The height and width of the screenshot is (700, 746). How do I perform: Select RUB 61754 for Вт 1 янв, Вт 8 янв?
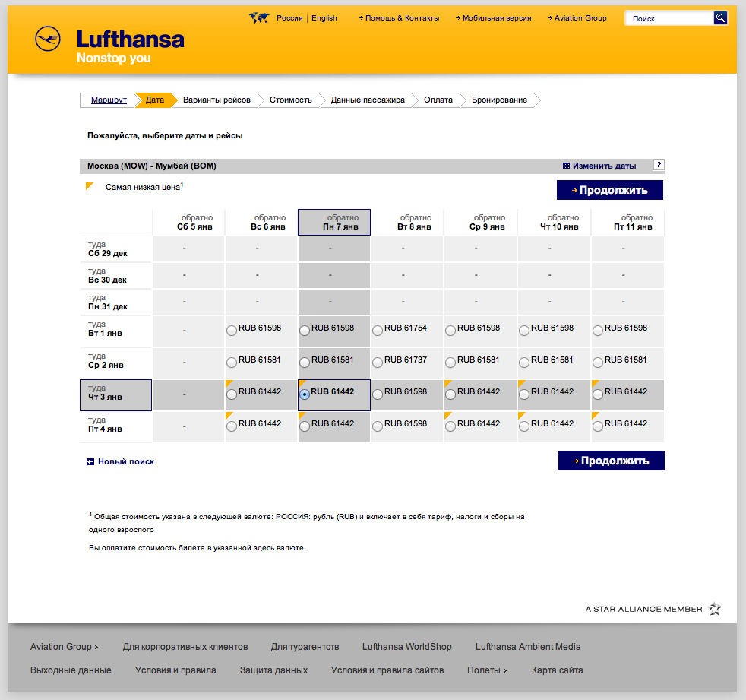coord(378,331)
